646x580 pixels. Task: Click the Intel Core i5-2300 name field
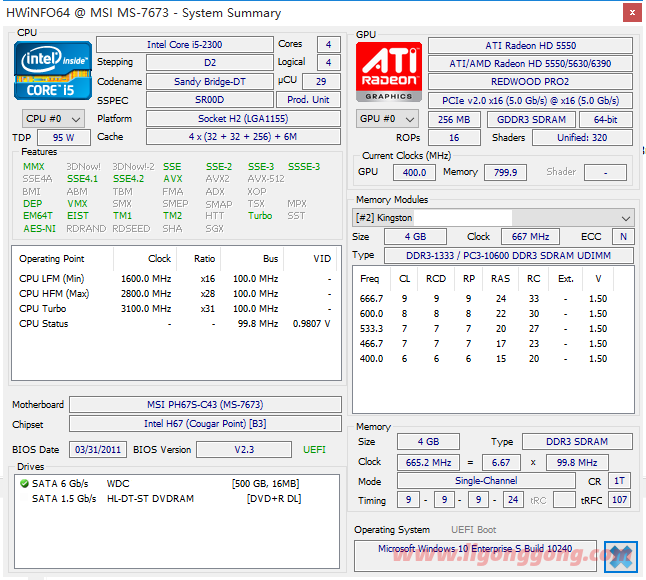coord(184,45)
